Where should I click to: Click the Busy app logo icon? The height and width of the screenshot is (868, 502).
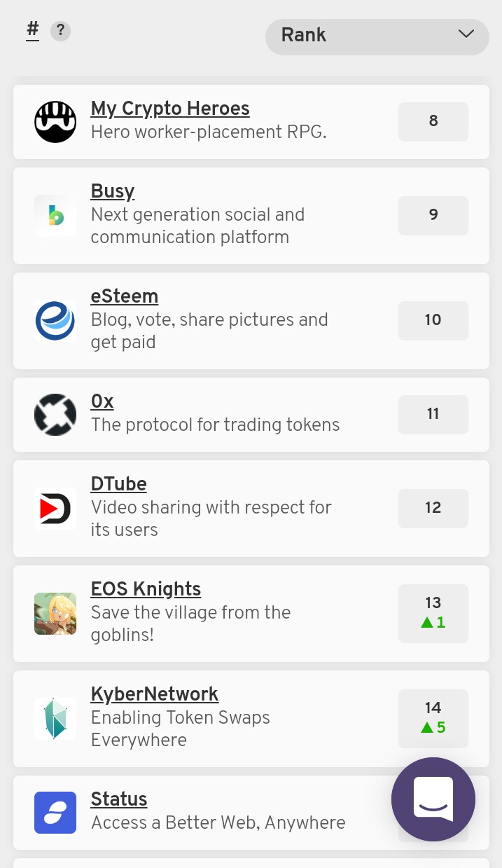click(x=55, y=216)
